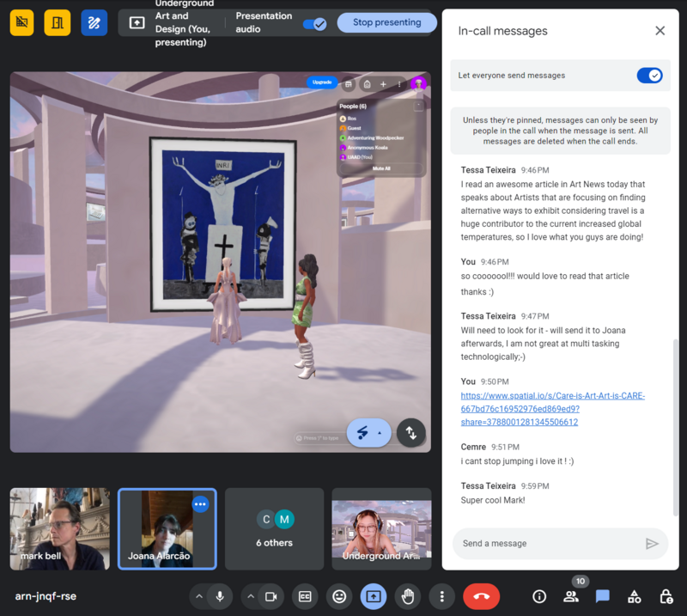
Task: Close the In-call messages panel
Action: [660, 31]
